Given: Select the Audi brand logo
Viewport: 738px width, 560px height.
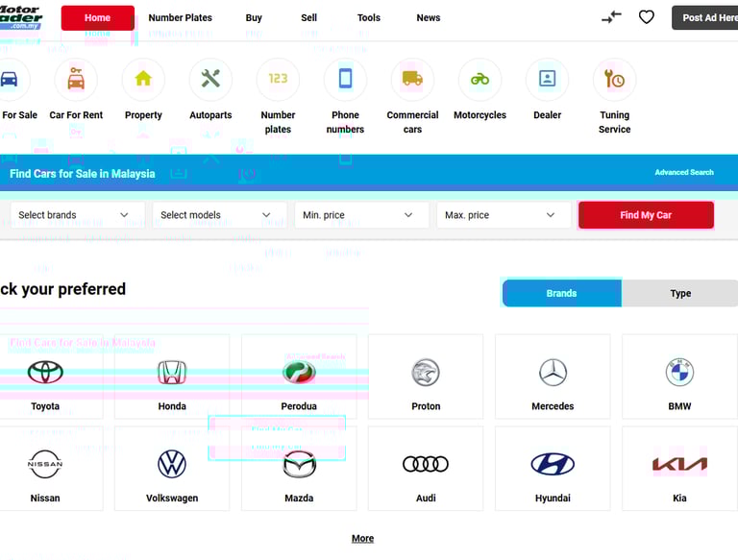Looking at the screenshot, I should point(426,464).
